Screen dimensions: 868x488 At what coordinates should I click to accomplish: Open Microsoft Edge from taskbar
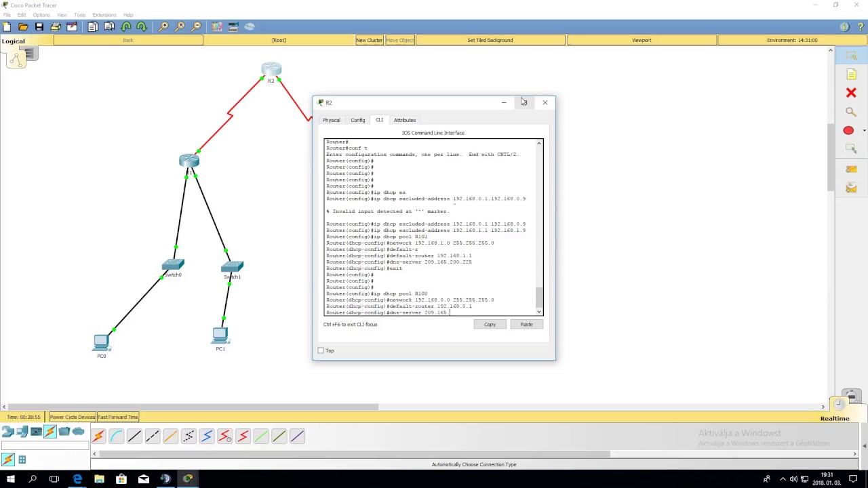click(77, 479)
